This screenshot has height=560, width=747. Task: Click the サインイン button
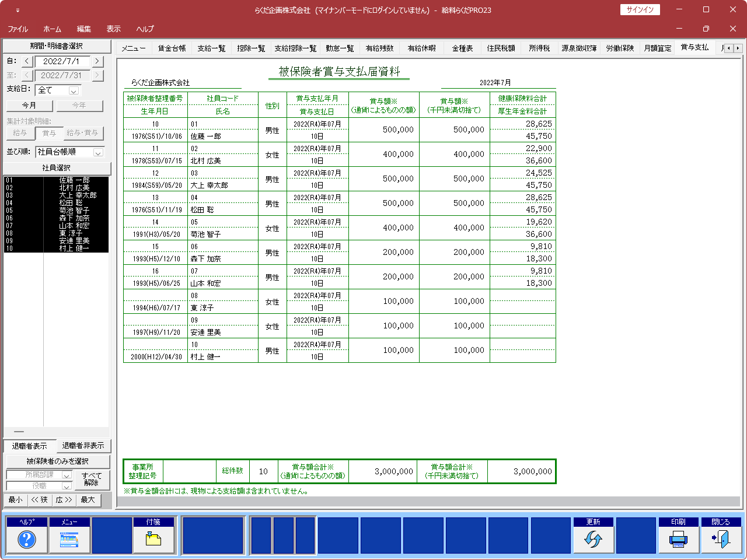coord(640,10)
